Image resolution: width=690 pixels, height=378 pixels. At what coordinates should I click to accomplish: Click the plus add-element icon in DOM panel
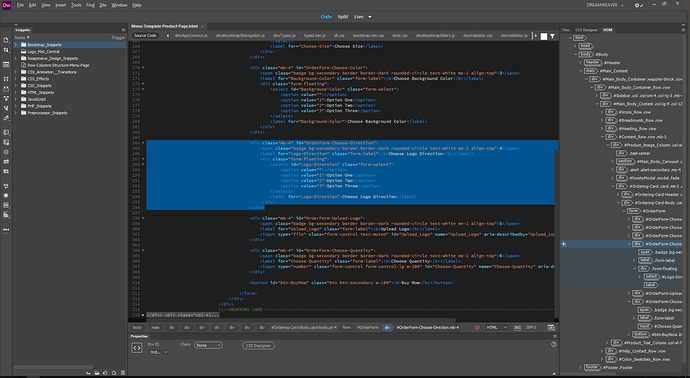click(x=564, y=244)
